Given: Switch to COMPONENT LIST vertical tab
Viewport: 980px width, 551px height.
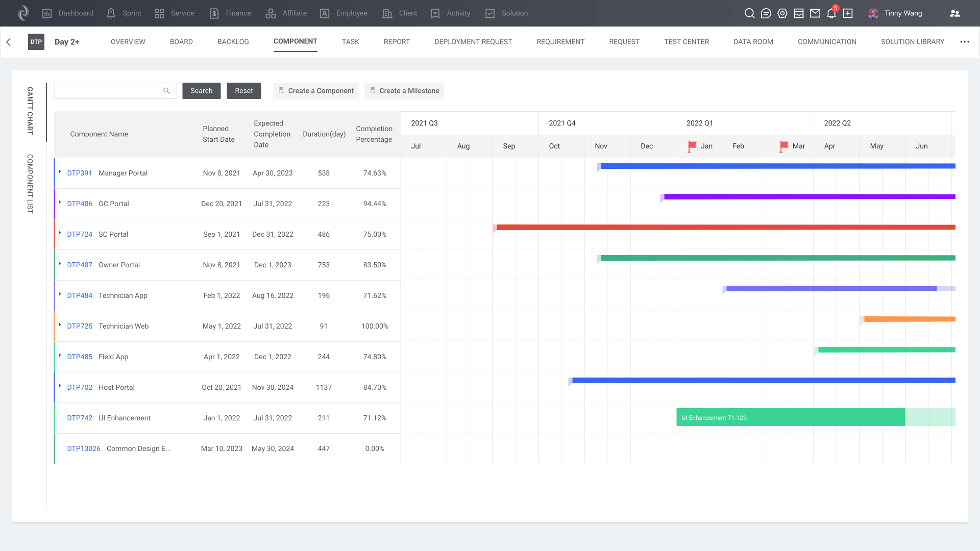Looking at the screenshot, I should (30, 184).
